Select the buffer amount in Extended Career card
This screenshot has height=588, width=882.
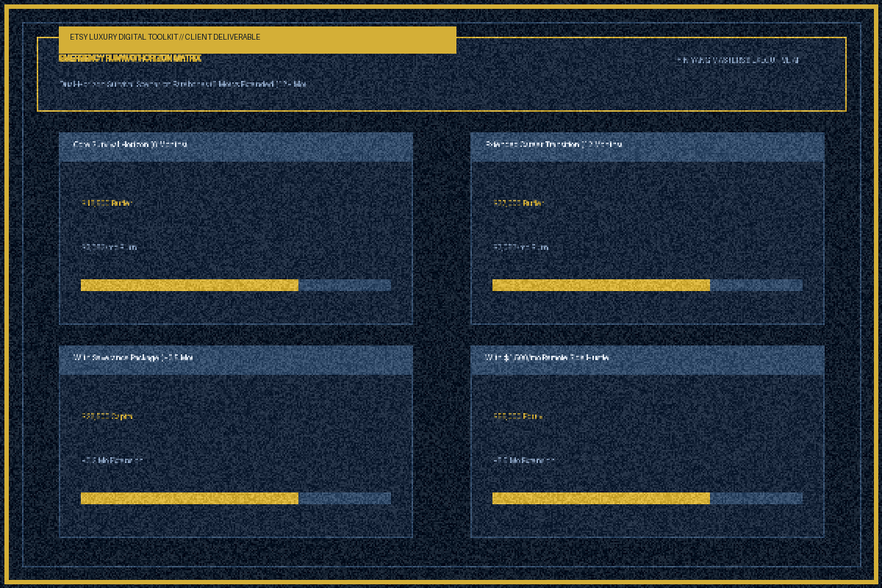518,203
